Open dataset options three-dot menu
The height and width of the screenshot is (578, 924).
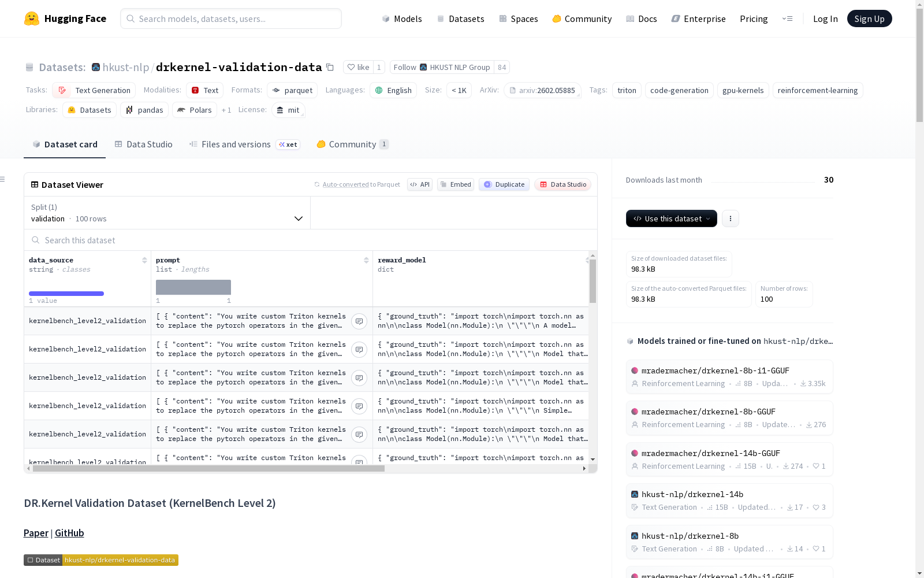pos(731,218)
